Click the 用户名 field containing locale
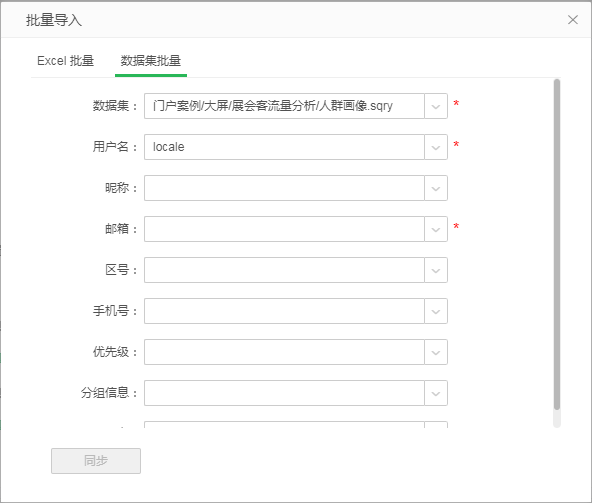The height and width of the screenshot is (503, 592). 284,147
